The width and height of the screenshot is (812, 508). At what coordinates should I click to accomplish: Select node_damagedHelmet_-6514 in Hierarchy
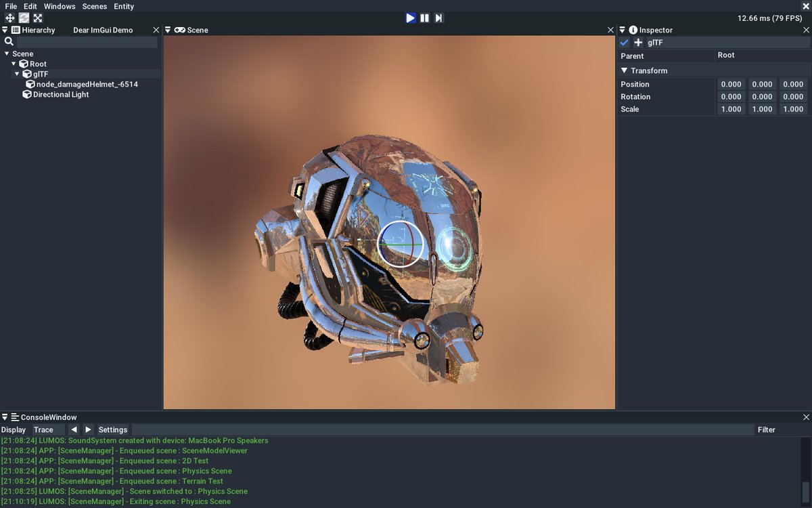pos(87,84)
